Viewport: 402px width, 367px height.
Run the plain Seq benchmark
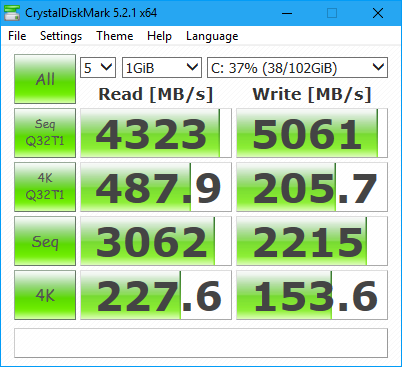[45, 241]
